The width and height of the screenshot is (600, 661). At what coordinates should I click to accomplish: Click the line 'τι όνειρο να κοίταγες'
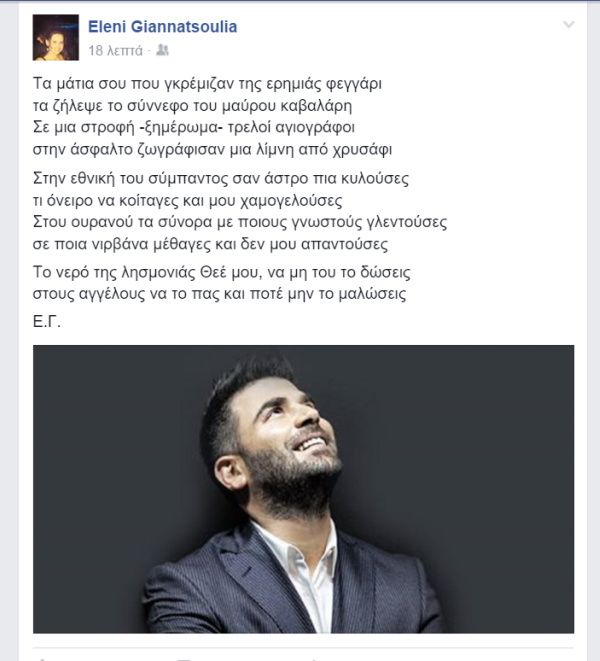187,201
